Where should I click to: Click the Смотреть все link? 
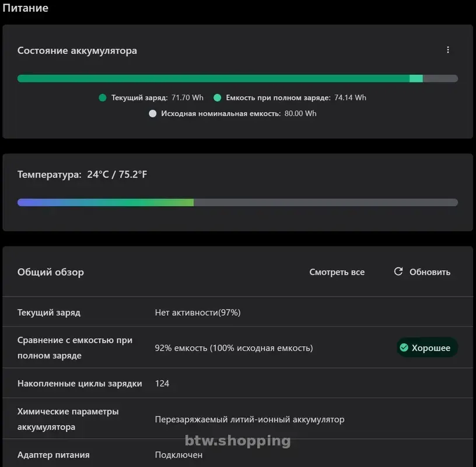(337, 271)
